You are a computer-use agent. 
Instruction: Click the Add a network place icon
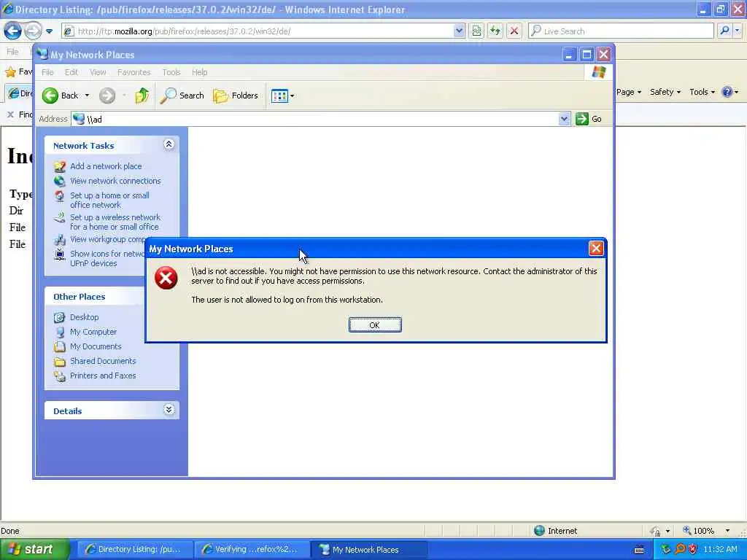(x=60, y=167)
